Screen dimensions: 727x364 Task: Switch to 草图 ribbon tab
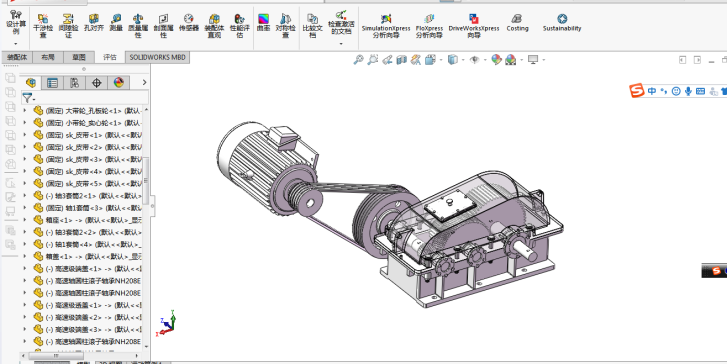(x=78, y=57)
